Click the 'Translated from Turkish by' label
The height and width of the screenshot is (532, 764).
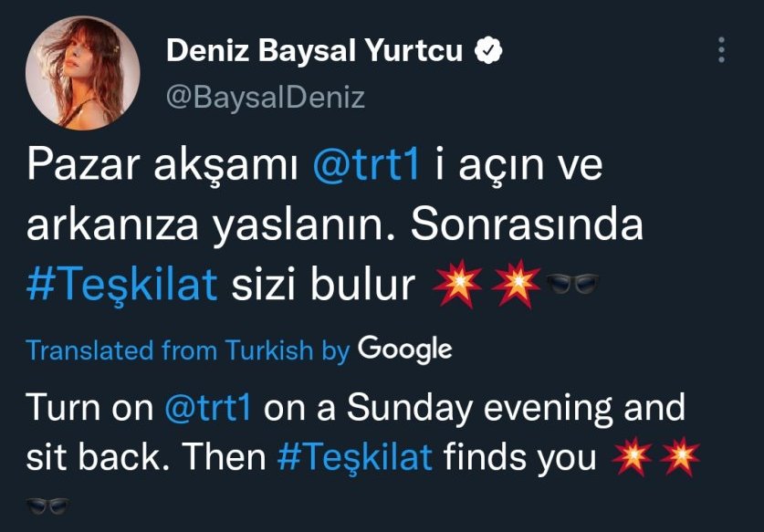(x=188, y=349)
